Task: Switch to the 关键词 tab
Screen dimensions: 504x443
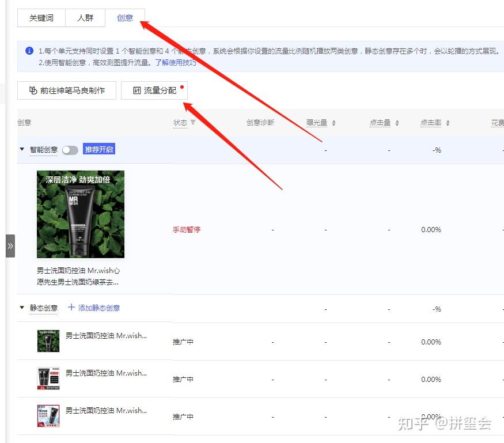Action: (x=42, y=17)
